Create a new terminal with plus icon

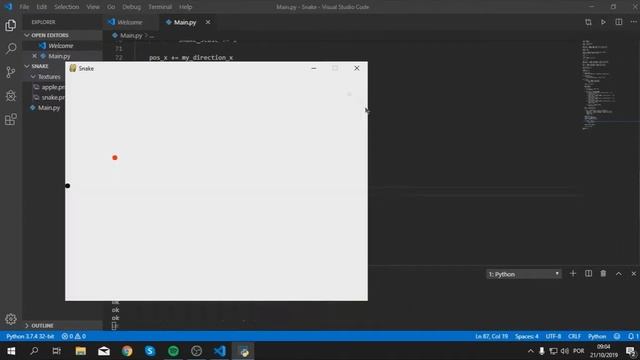tap(573, 273)
